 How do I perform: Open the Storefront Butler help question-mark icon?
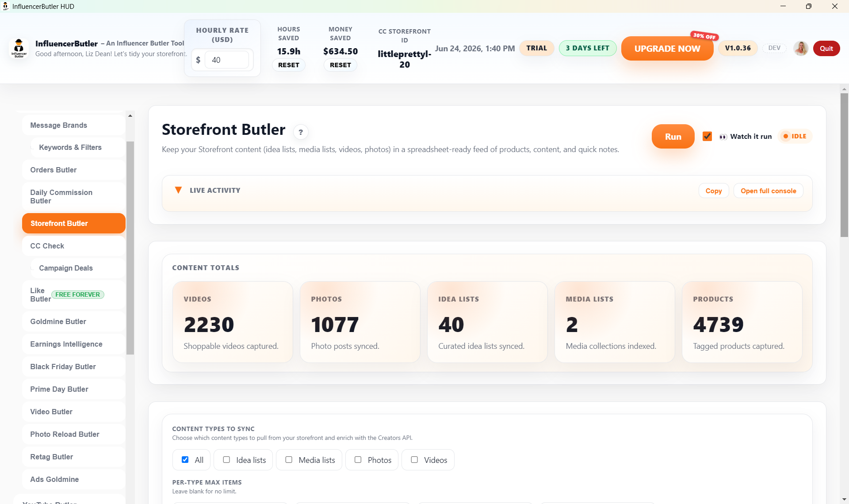[301, 132]
